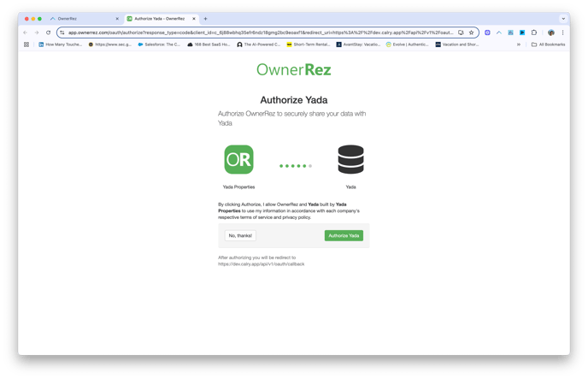Open the Extensions puzzle piece menu
The width and height of the screenshot is (588, 379).
point(534,33)
